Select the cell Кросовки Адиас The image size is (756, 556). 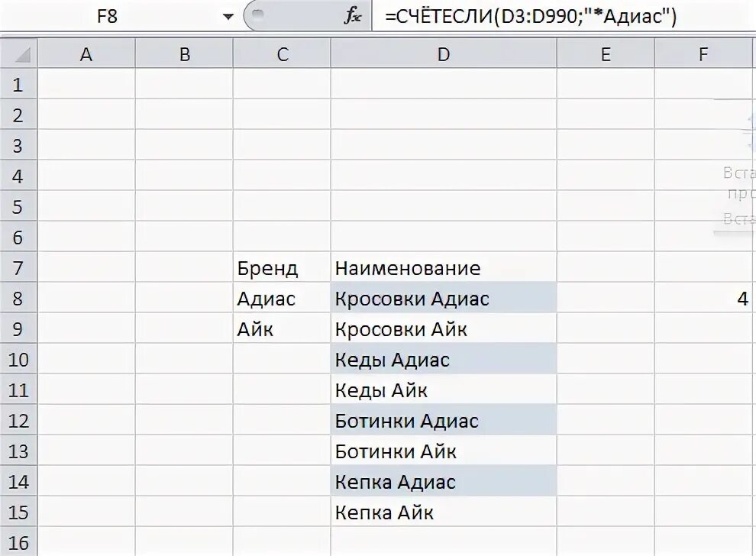coord(444,298)
